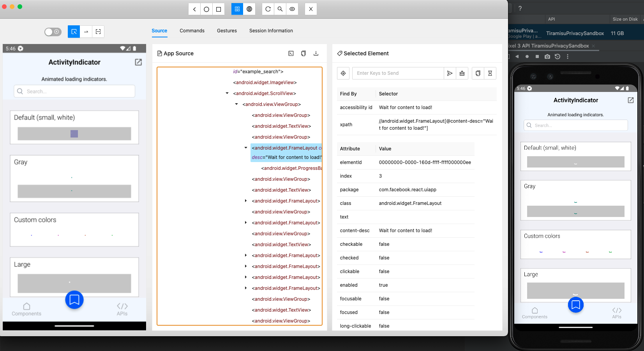The width and height of the screenshot is (644, 351).
Task: Collapse the android.widget.ScrollView node
Action: tap(227, 93)
